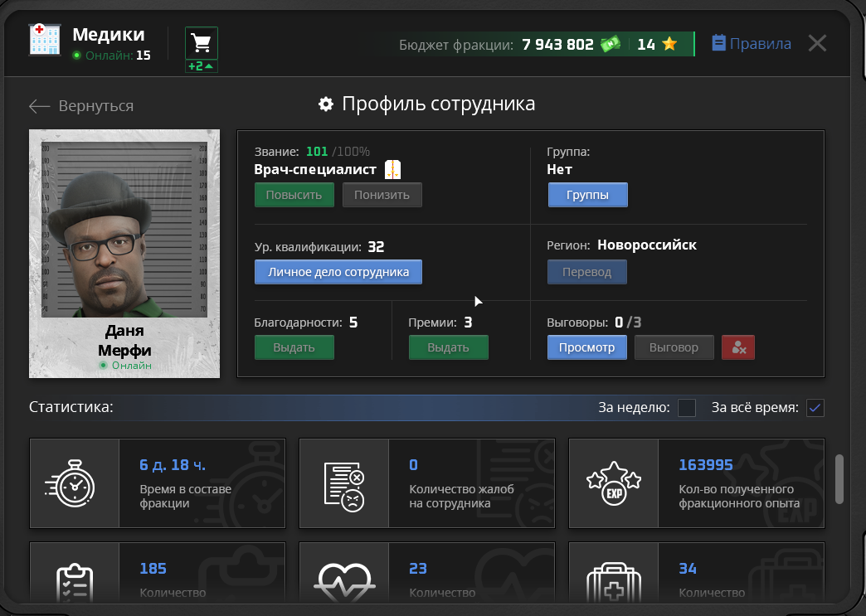Click the EXP stars experience icon
Viewport: 866px width, 616px height.
[x=613, y=483]
